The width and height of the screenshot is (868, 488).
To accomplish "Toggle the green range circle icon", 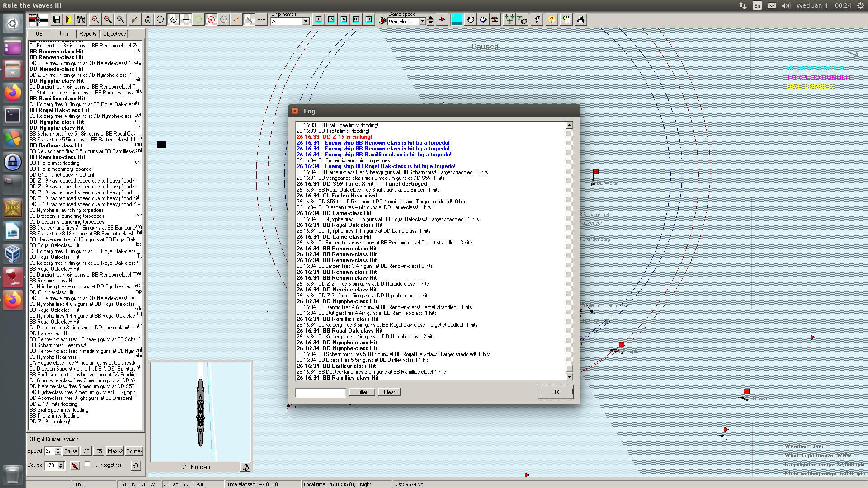I will point(198,19).
